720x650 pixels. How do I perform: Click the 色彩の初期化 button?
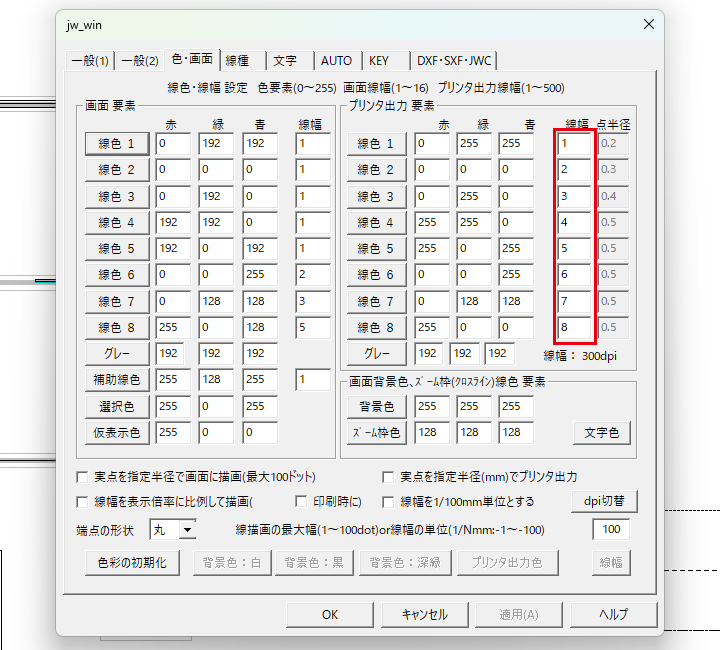pyautogui.click(x=132, y=563)
